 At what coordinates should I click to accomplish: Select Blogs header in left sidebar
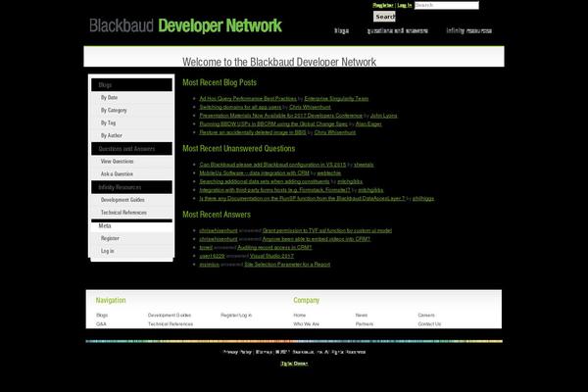coord(131,85)
